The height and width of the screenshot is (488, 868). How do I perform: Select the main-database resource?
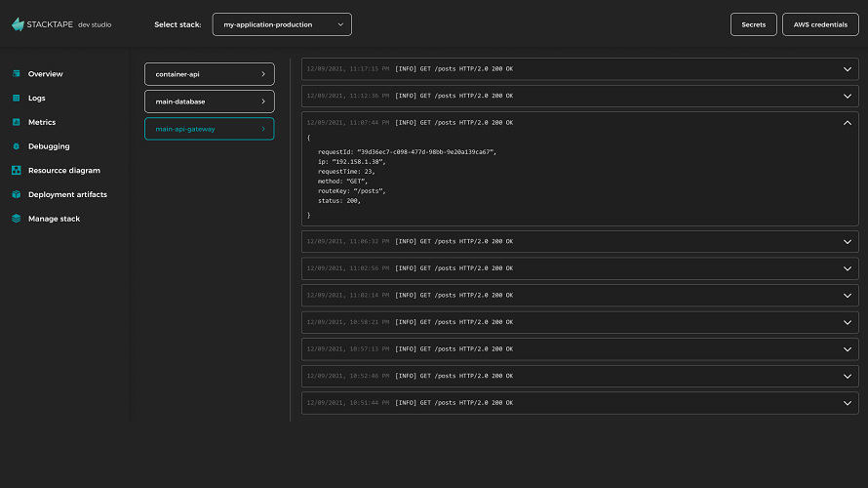(209, 102)
